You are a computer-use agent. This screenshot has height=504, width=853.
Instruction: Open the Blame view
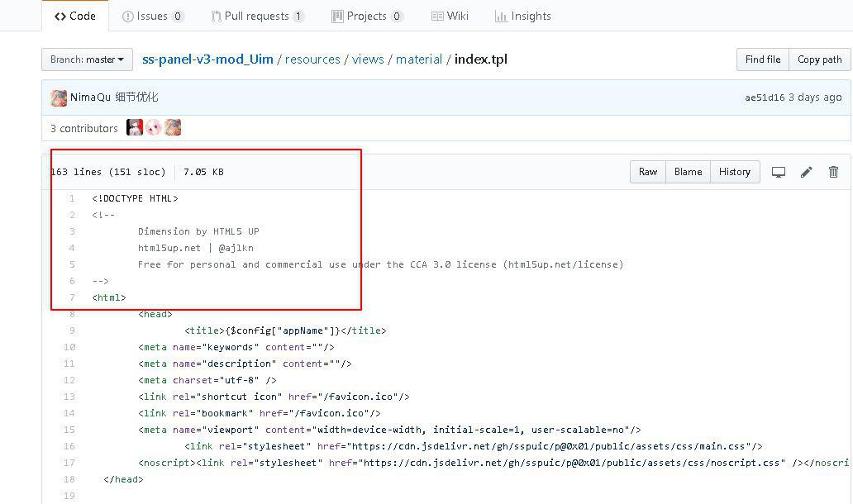688,172
